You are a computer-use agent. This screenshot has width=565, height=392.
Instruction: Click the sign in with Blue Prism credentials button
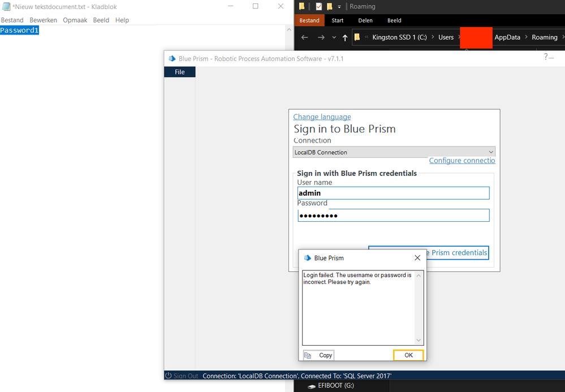[x=458, y=253]
